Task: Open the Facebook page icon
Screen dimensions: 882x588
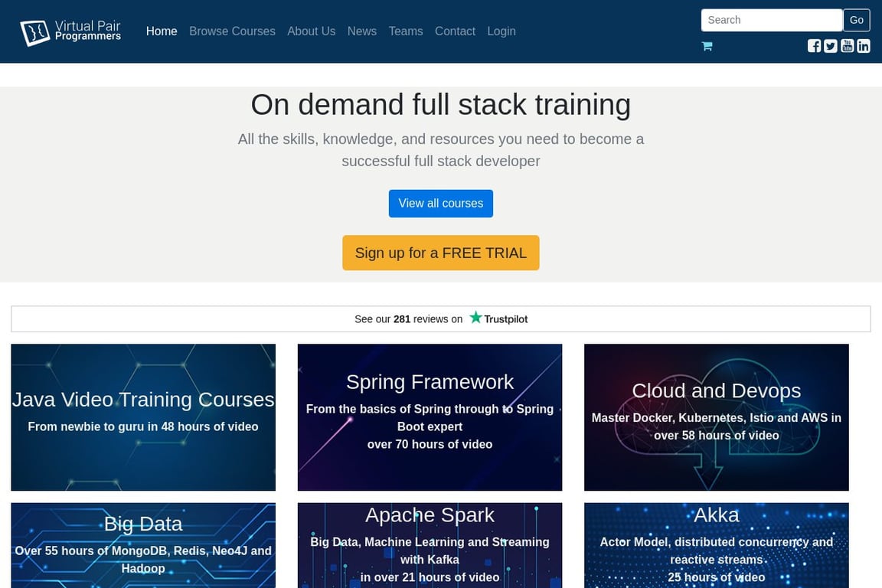Action: pos(814,46)
